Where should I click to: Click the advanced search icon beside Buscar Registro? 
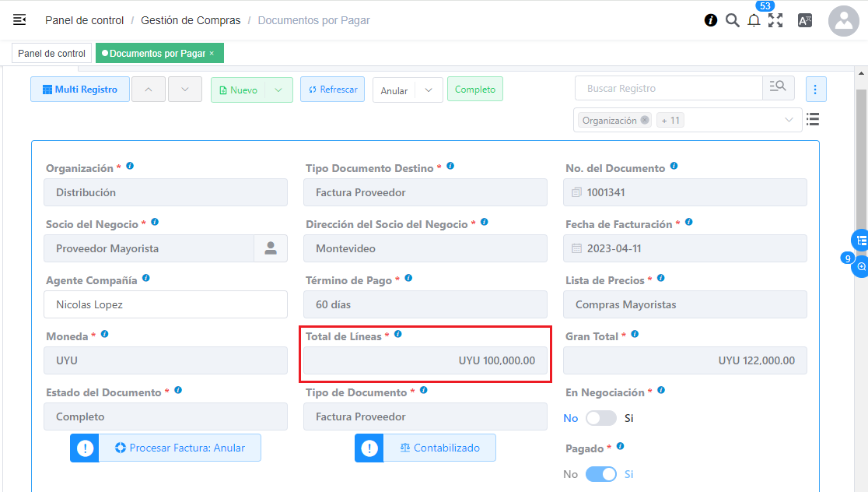coord(778,88)
